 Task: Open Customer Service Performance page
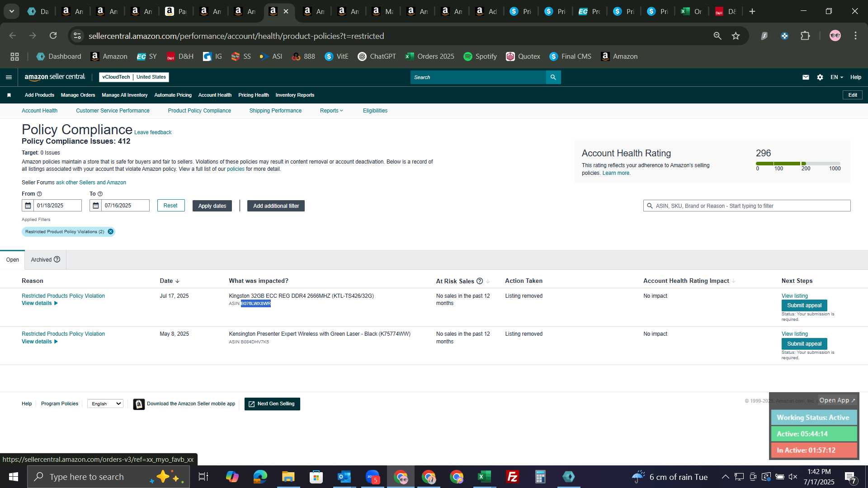click(x=113, y=111)
